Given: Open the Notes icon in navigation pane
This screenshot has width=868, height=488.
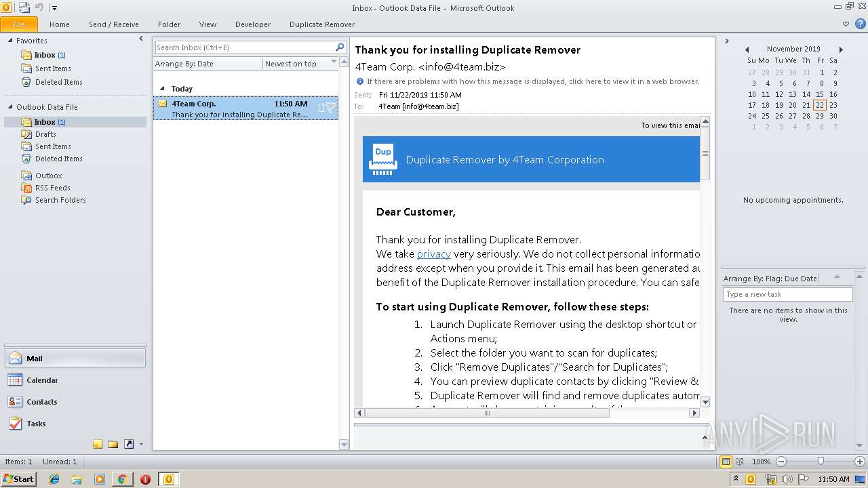Looking at the screenshot, I should (98, 444).
